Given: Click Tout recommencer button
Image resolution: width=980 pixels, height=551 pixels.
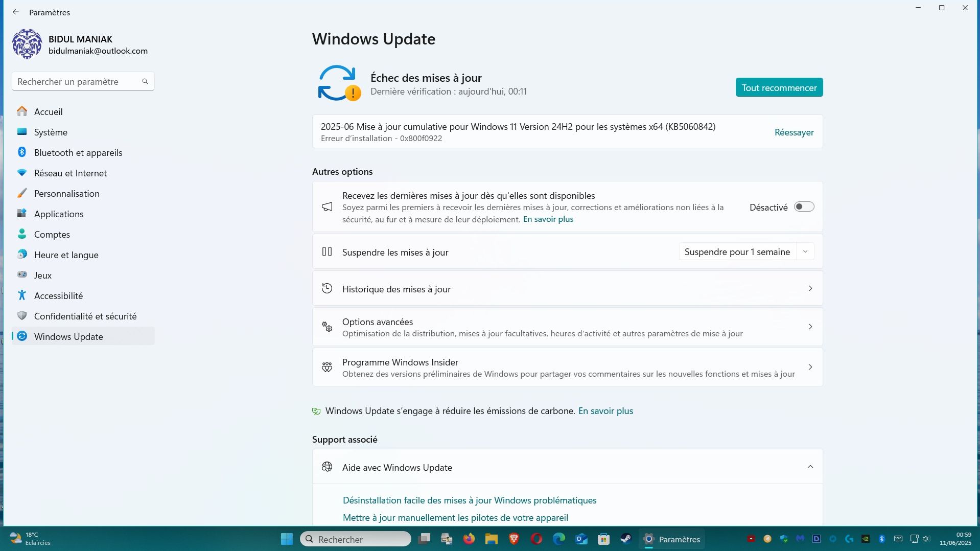Looking at the screenshot, I should tap(779, 87).
